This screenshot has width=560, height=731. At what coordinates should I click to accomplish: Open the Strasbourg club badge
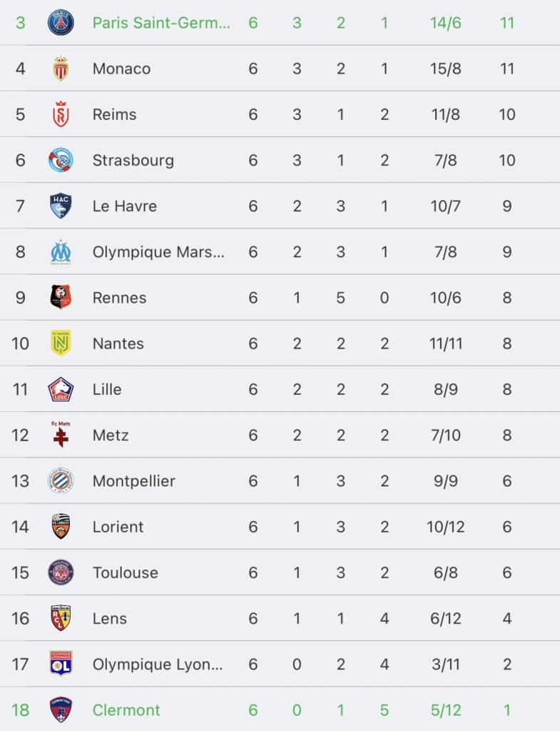pos(61,160)
